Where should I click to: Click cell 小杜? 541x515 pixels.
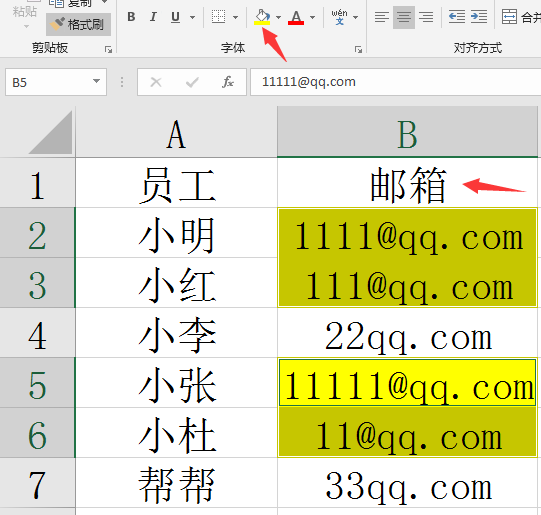pyautogui.click(x=176, y=433)
